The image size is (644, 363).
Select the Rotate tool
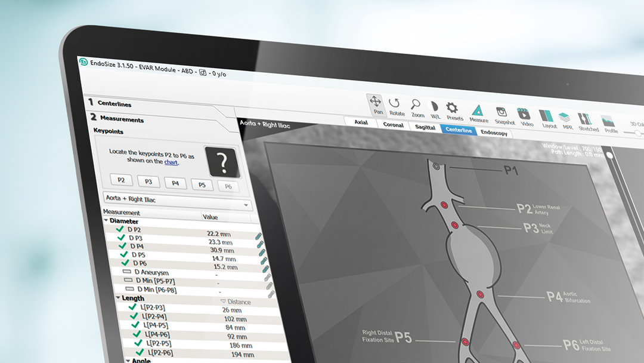point(397,107)
